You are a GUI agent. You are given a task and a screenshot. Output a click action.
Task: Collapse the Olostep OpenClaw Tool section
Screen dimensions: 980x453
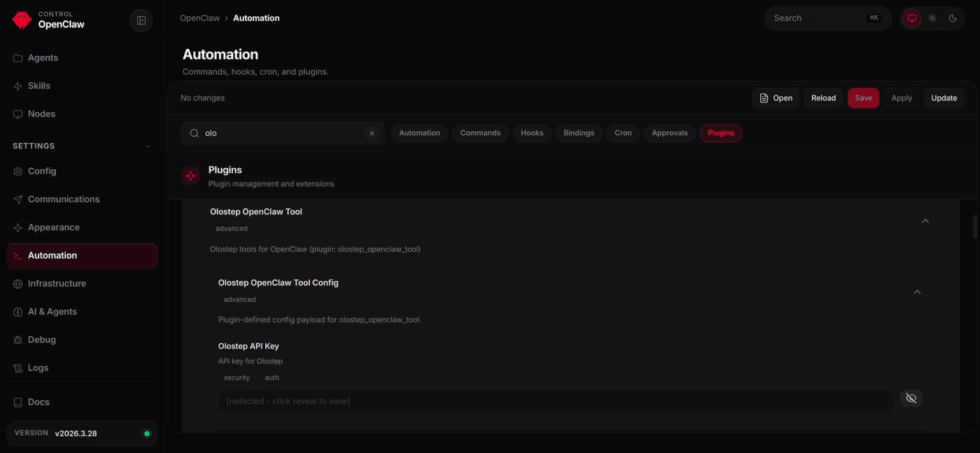click(x=925, y=221)
